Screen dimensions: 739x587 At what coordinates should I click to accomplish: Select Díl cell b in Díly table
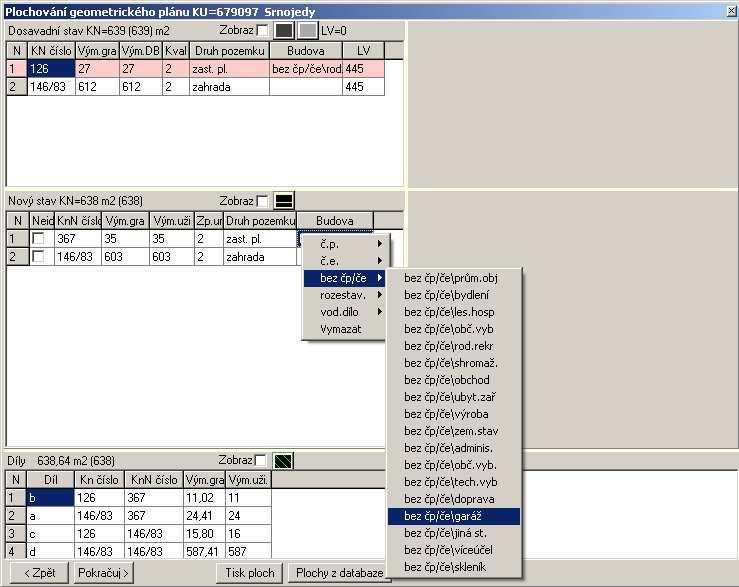pyautogui.click(x=50, y=497)
